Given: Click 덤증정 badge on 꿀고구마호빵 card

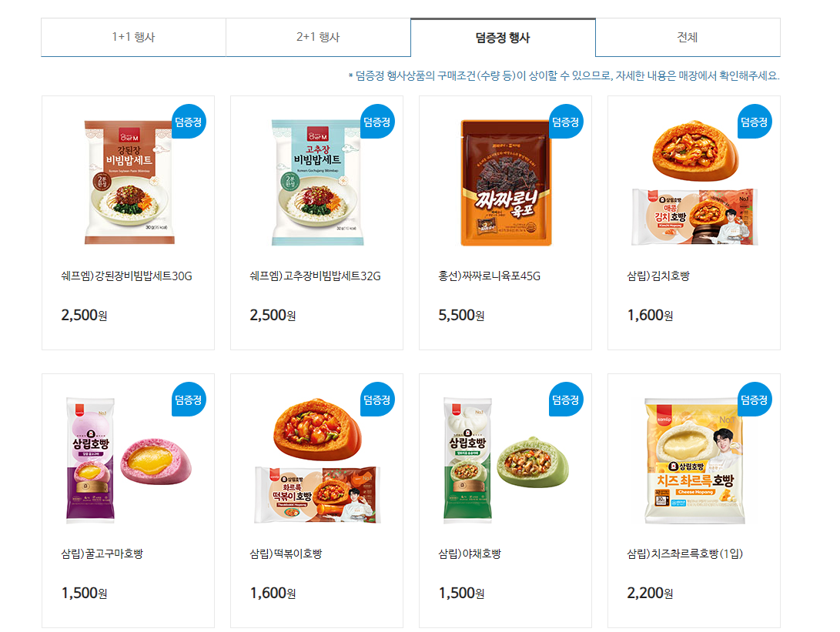Looking at the screenshot, I should [189, 400].
